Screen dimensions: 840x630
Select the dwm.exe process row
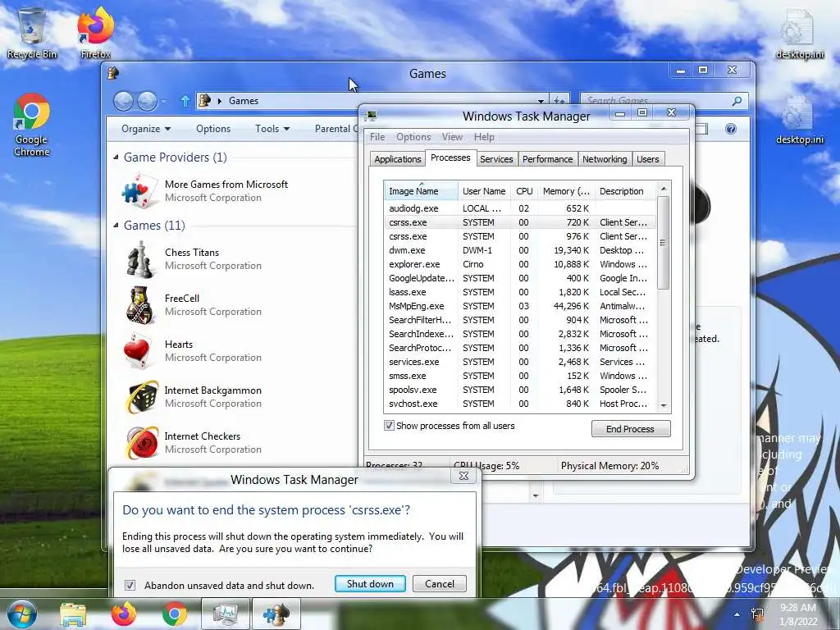(519, 250)
